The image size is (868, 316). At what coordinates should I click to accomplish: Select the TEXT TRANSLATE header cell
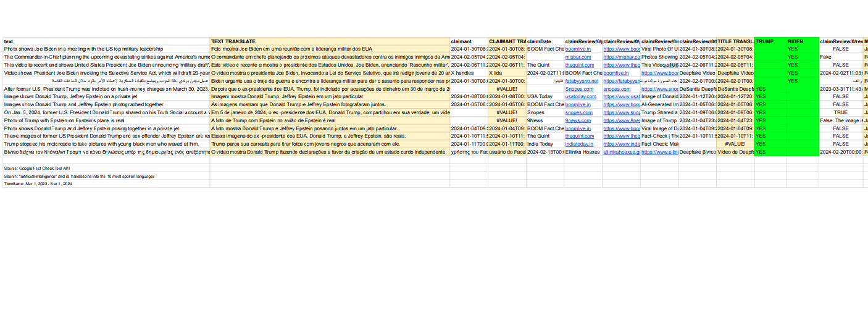point(330,41)
